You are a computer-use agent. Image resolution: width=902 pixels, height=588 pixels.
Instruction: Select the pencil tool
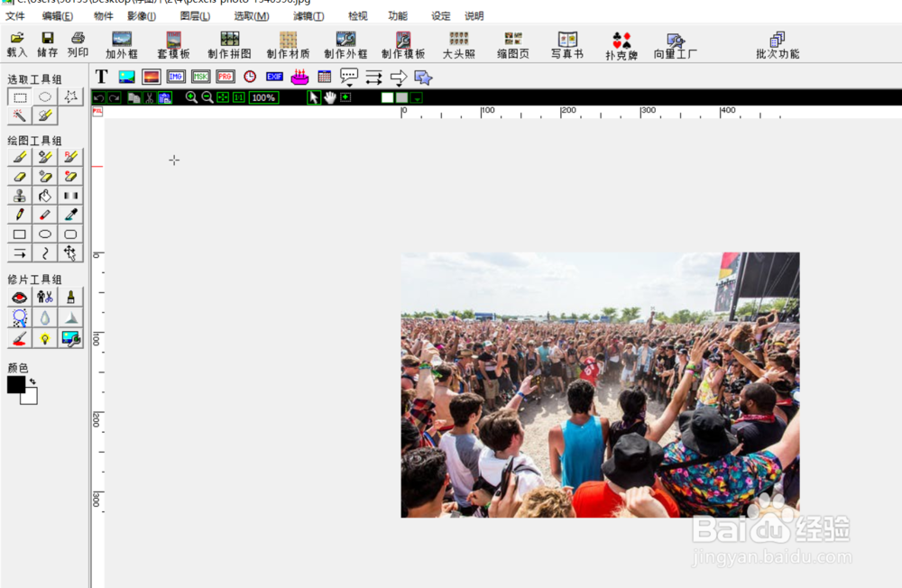click(x=20, y=215)
